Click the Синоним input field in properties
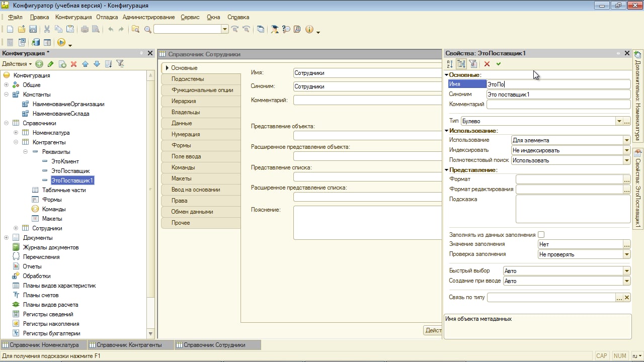The height and width of the screenshot is (362, 644). pyautogui.click(x=558, y=95)
